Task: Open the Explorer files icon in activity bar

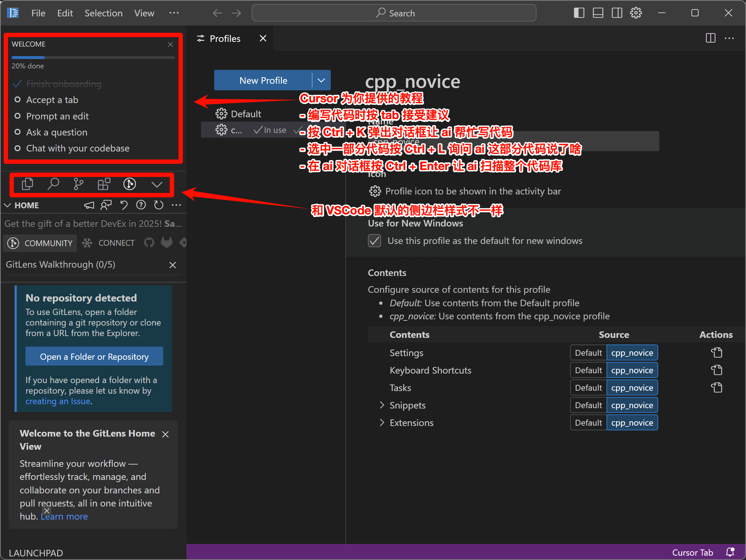Action: [27, 184]
